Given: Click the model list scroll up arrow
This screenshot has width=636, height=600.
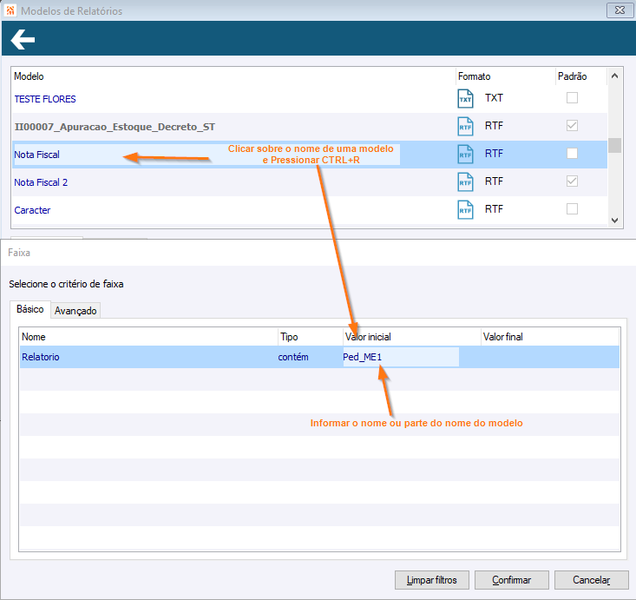Looking at the screenshot, I should pos(615,76).
